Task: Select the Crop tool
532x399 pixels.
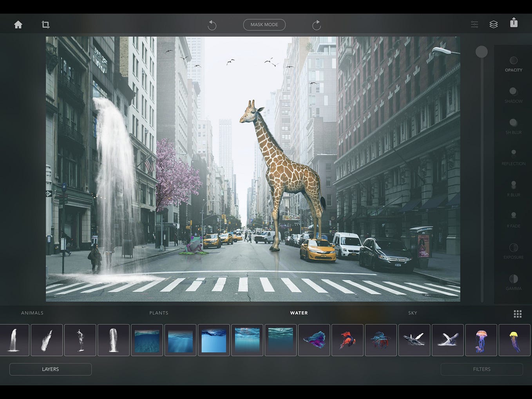Action: (45, 24)
